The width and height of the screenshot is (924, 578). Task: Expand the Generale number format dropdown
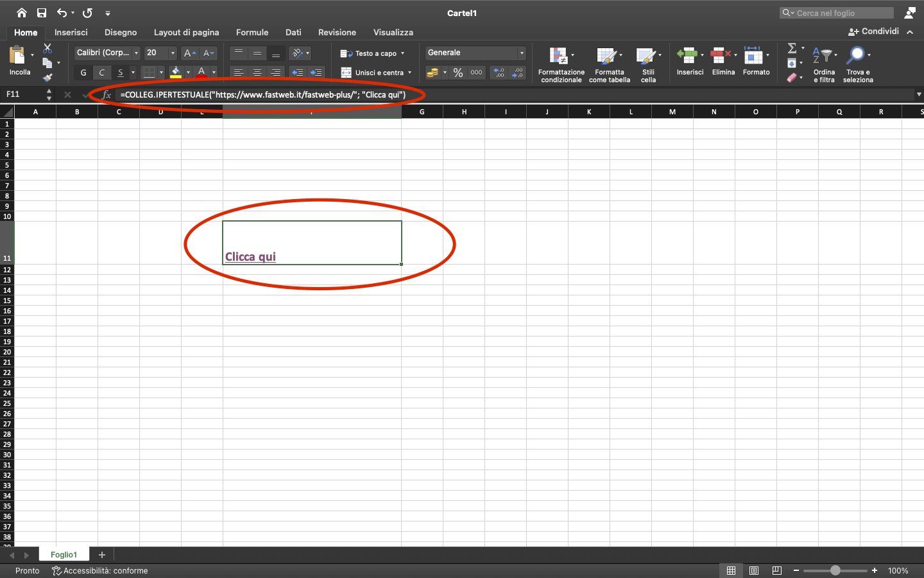pyautogui.click(x=475, y=53)
